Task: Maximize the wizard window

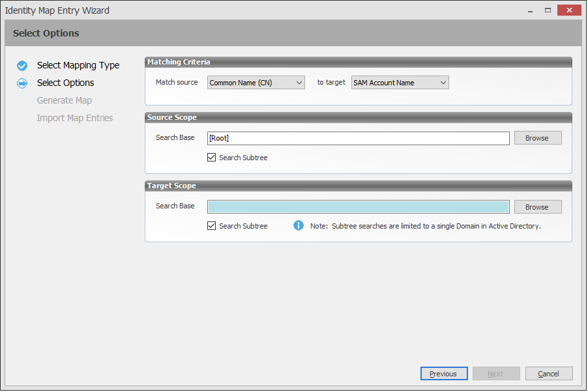Action: 548,10
